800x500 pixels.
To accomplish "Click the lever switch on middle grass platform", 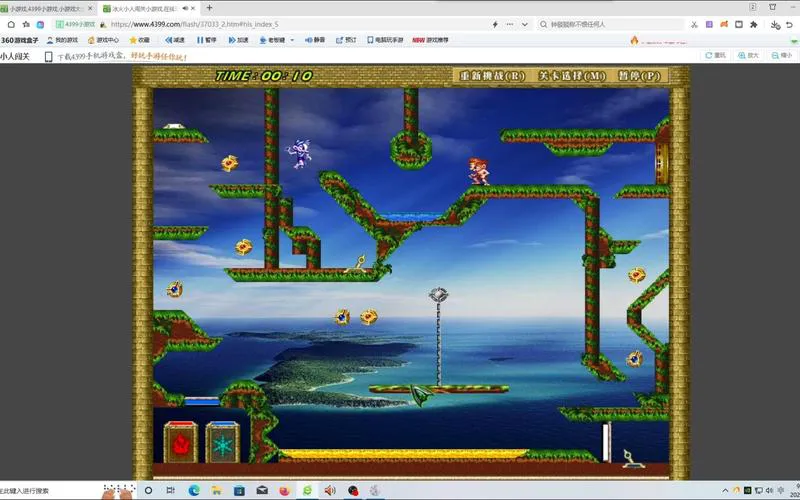I will click(x=357, y=263).
